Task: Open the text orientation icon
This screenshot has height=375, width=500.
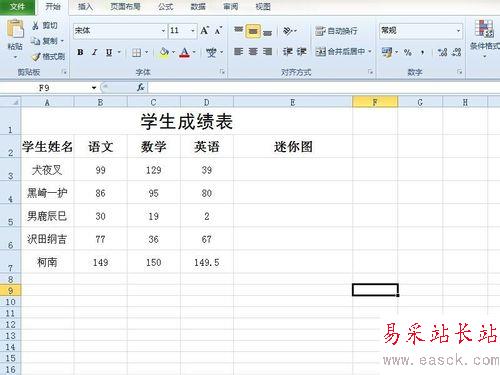Action: tap(288, 31)
